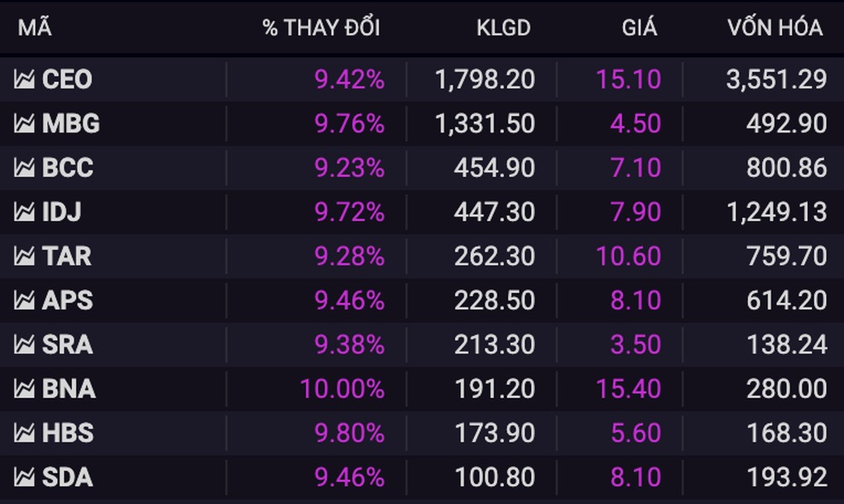844x504 pixels.
Task: Click the SRA chart icon
Action: point(24,345)
